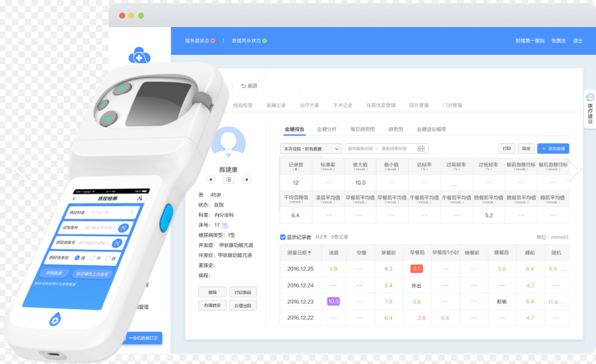Toggle the 显示记录者 checkbox
The height and width of the screenshot is (364, 596).
(283, 237)
